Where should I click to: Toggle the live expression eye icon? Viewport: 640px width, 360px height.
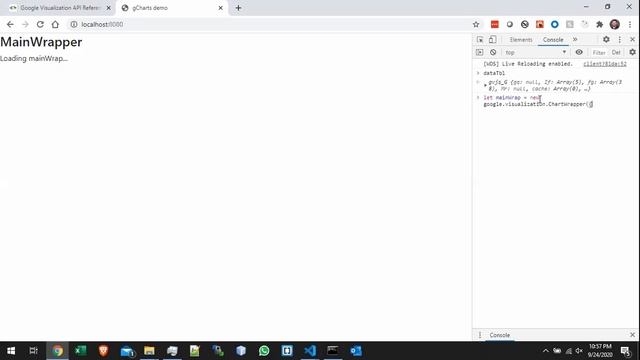pos(579,52)
